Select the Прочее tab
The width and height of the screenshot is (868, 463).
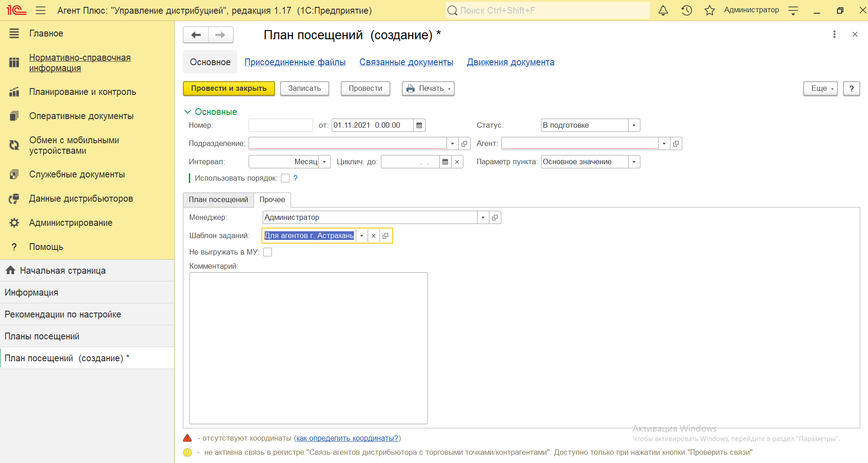pos(272,199)
